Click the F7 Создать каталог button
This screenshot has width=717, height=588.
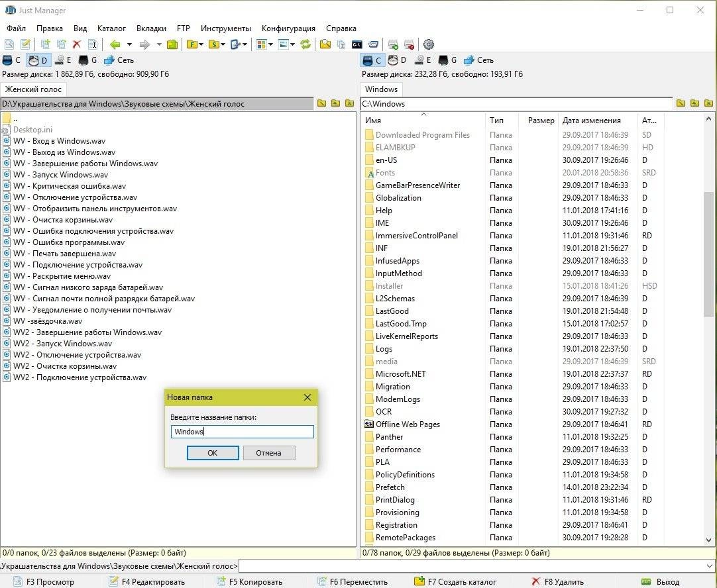[455, 581]
